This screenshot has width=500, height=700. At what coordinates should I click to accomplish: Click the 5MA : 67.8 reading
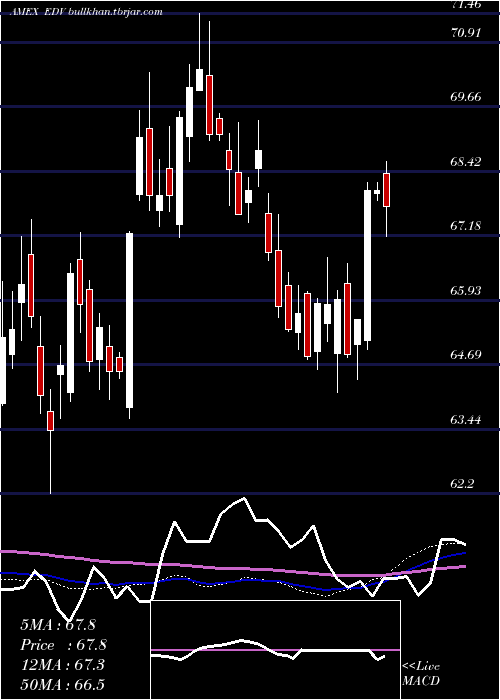click(x=58, y=625)
